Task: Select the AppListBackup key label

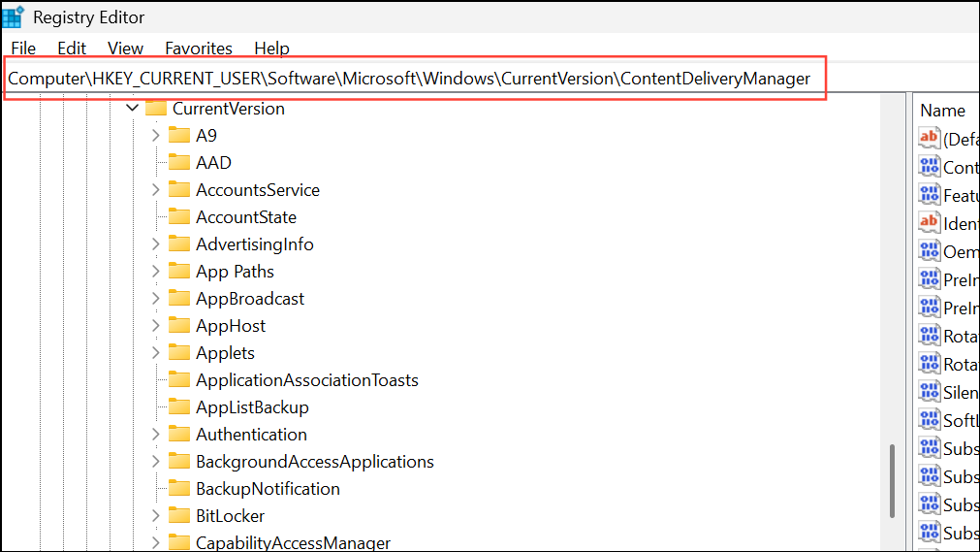Action: (252, 407)
